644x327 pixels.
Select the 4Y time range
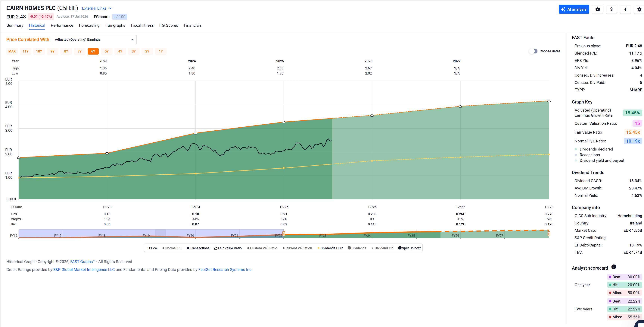coord(120,51)
